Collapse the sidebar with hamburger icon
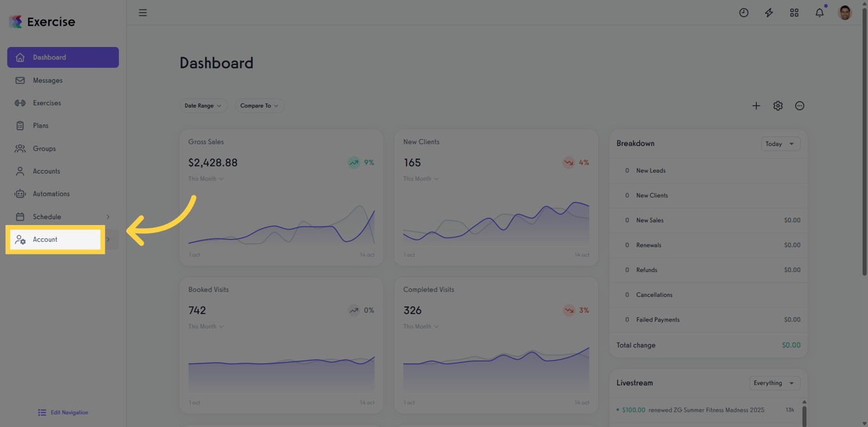Image resolution: width=868 pixels, height=427 pixels. pyautogui.click(x=142, y=12)
